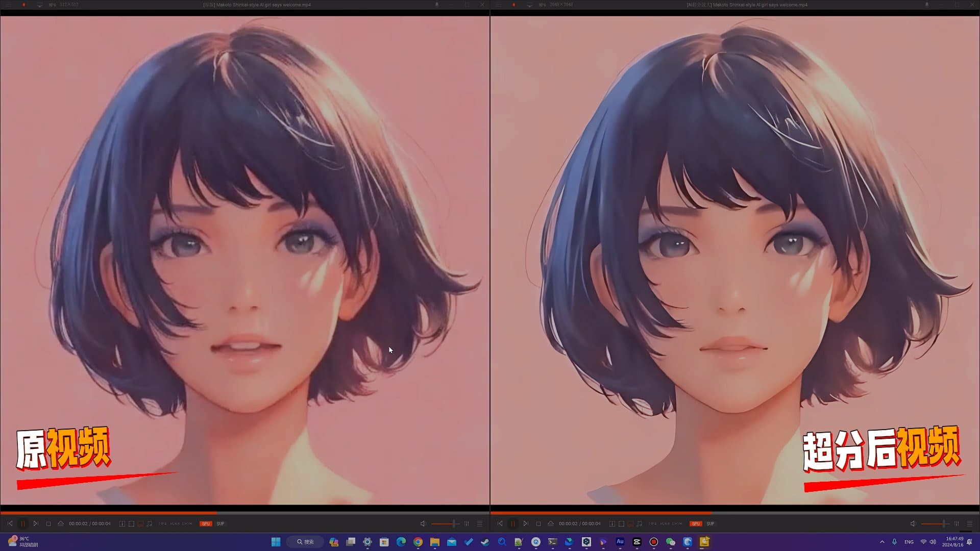The height and width of the screenshot is (551, 980).
Task: Mute the left player's speaker
Action: [x=423, y=523]
